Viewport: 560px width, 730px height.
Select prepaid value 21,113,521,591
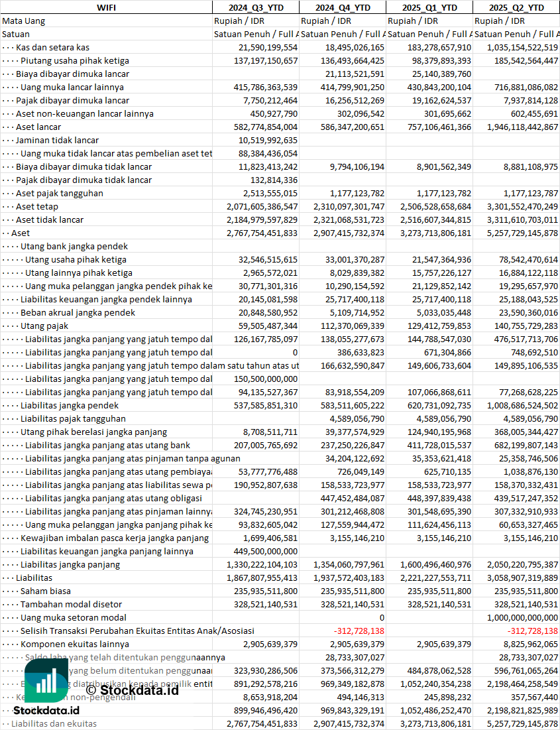click(x=355, y=74)
